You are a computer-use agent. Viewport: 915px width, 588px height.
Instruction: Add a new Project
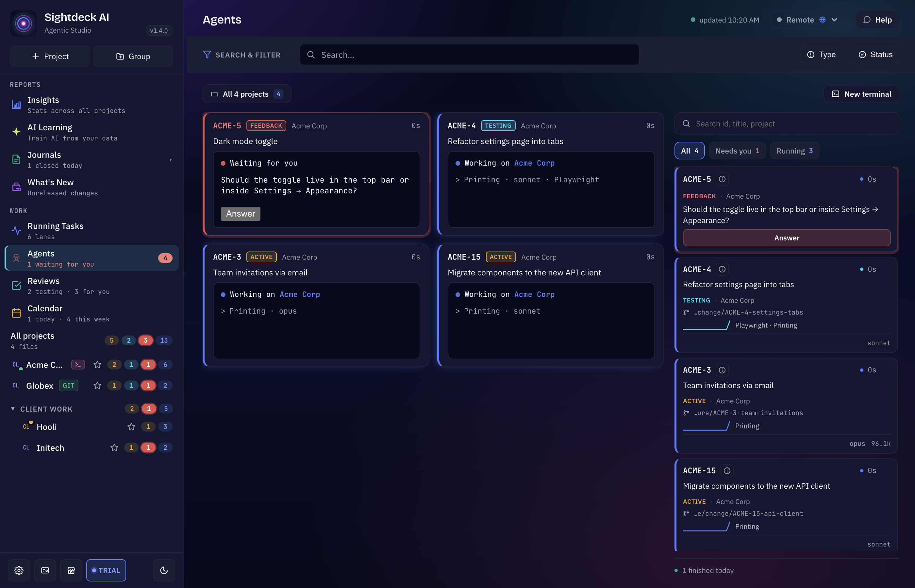(50, 57)
